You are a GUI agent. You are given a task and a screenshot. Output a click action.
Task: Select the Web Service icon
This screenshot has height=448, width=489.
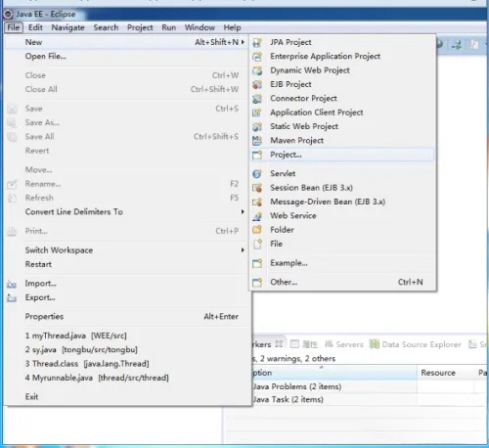pos(257,216)
